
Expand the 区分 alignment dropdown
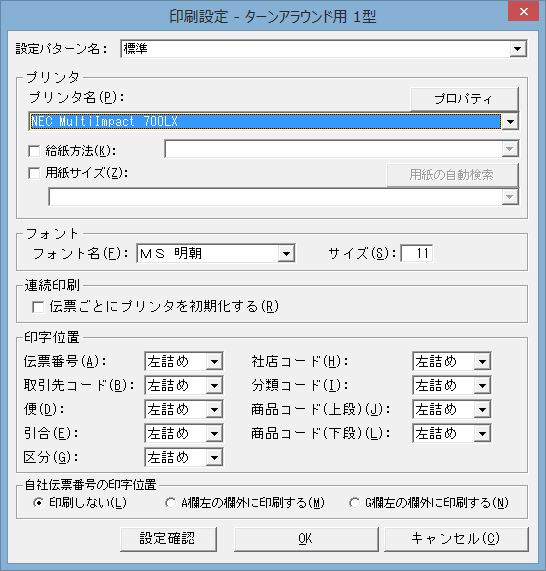pos(214,457)
